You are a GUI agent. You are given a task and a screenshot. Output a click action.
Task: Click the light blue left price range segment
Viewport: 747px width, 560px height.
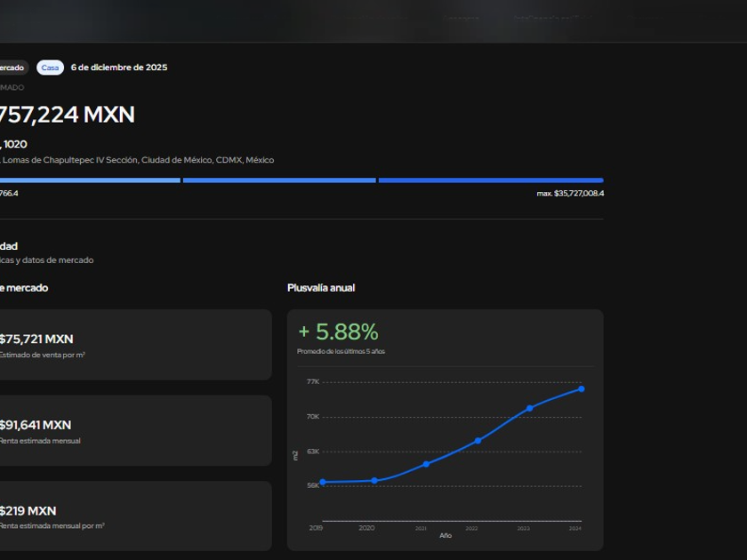(89, 180)
